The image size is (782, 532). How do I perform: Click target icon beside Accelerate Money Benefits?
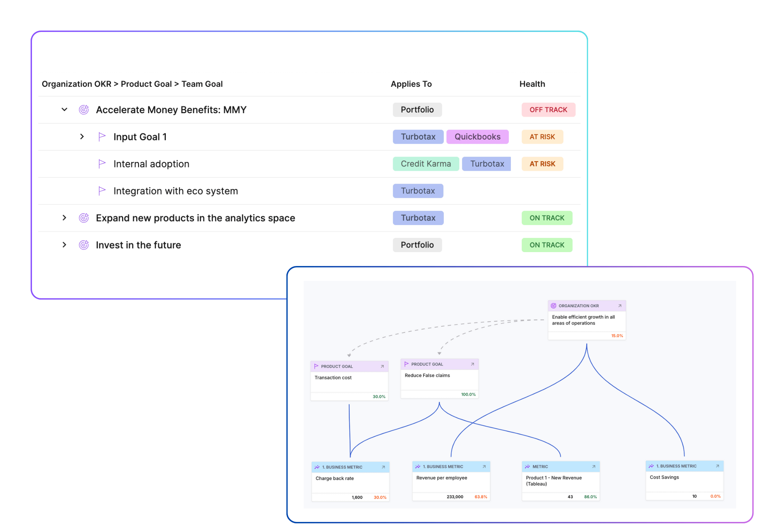(x=84, y=110)
